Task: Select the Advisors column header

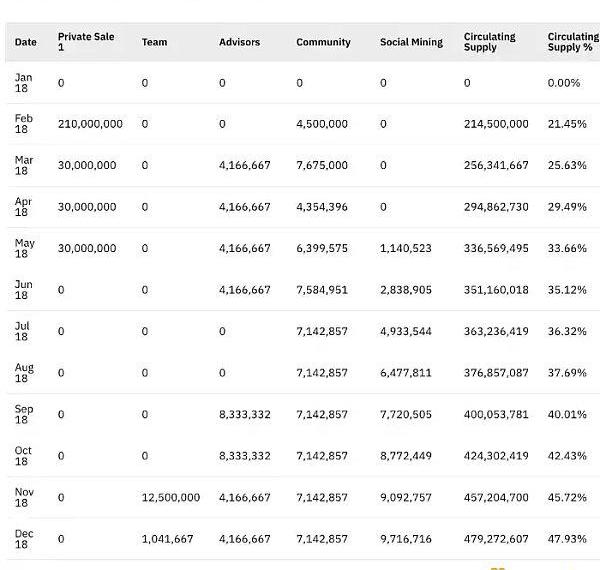Action: 239,42
